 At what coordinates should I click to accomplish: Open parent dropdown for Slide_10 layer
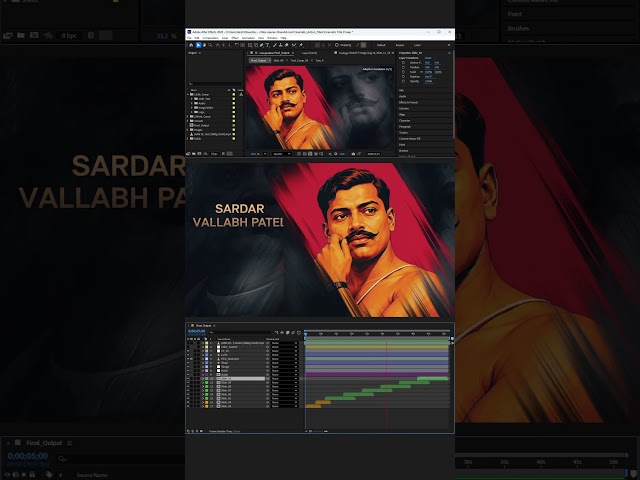click(x=285, y=379)
